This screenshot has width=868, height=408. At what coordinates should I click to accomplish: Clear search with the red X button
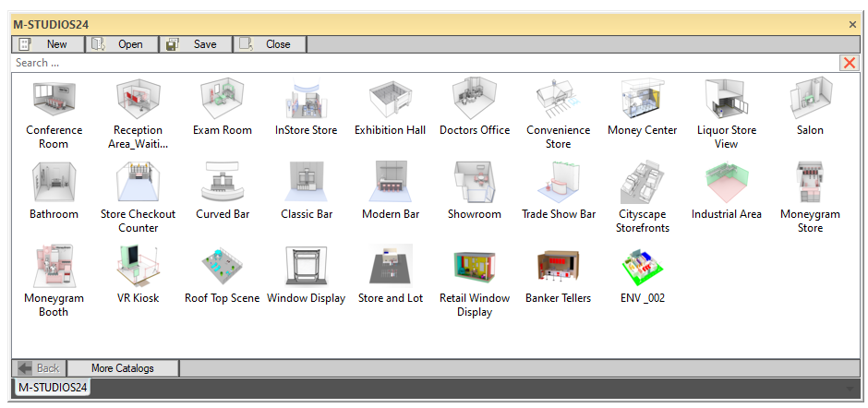click(849, 63)
